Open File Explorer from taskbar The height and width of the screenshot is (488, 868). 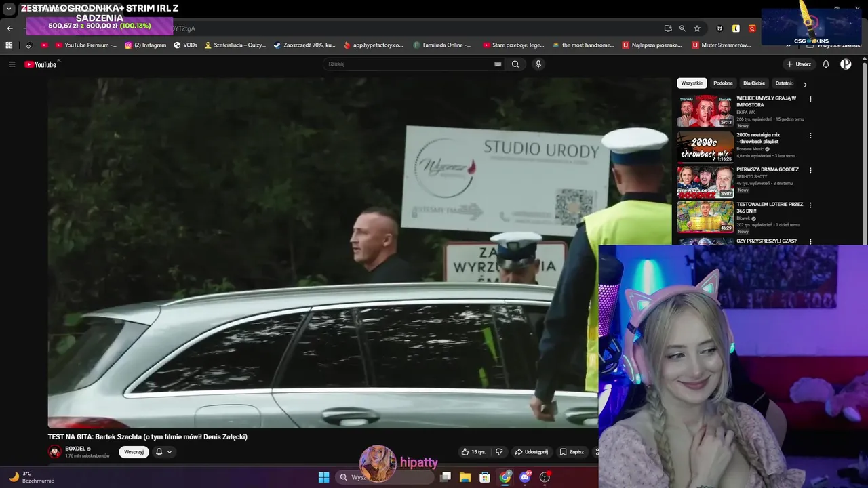(465, 477)
